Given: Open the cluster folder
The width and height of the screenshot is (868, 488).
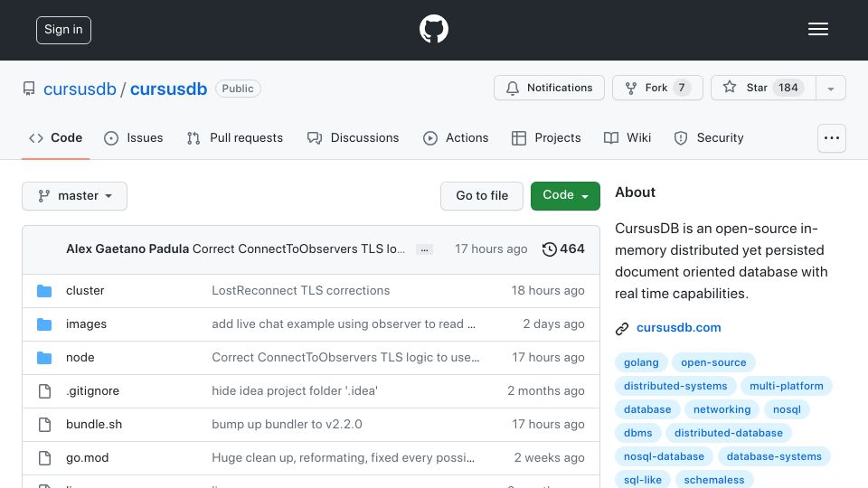Looking at the screenshot, I should coord(85,290).
